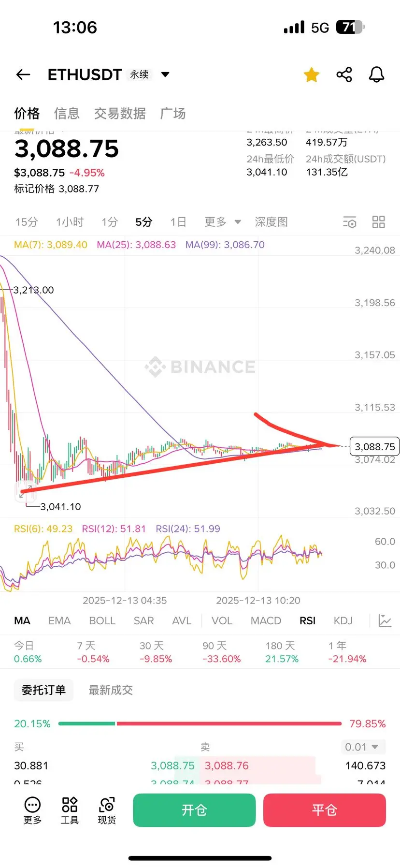The height and width of the screenshot is (868, 400).
Task: Click the 永续 perpetual label
Action: click(140, 74)
